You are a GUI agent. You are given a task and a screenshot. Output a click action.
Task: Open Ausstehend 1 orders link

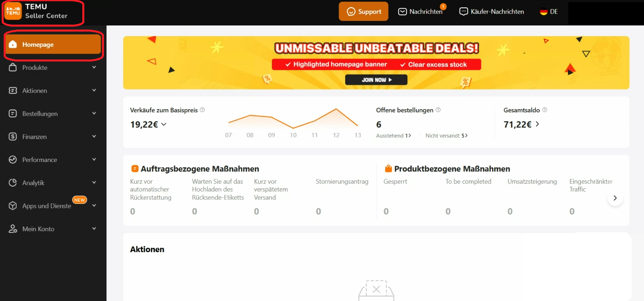[x=393, y=136]
